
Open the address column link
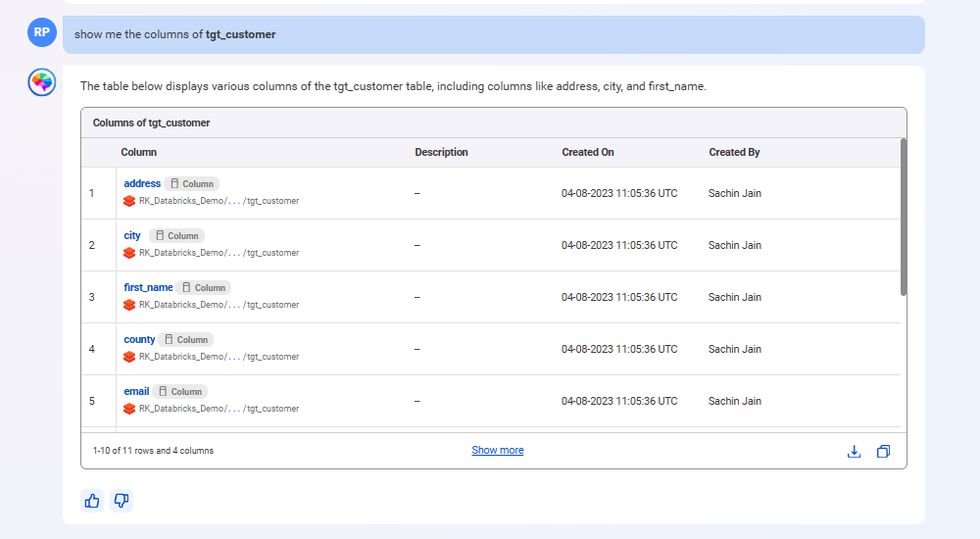coord(142,183)
